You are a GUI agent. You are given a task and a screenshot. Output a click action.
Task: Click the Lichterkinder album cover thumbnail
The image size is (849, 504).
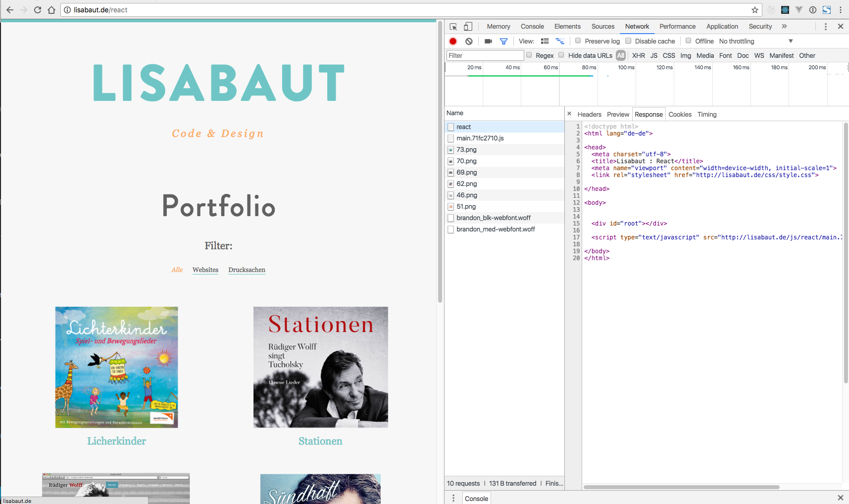[x=116, y=367]
